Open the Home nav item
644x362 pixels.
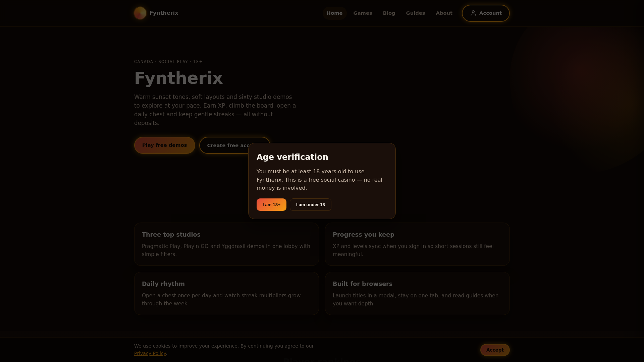(334, 13)
